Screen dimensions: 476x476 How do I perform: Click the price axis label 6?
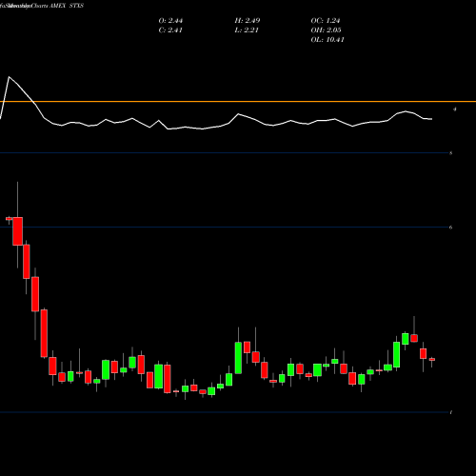pyautogui.click(x=451, y=228)
